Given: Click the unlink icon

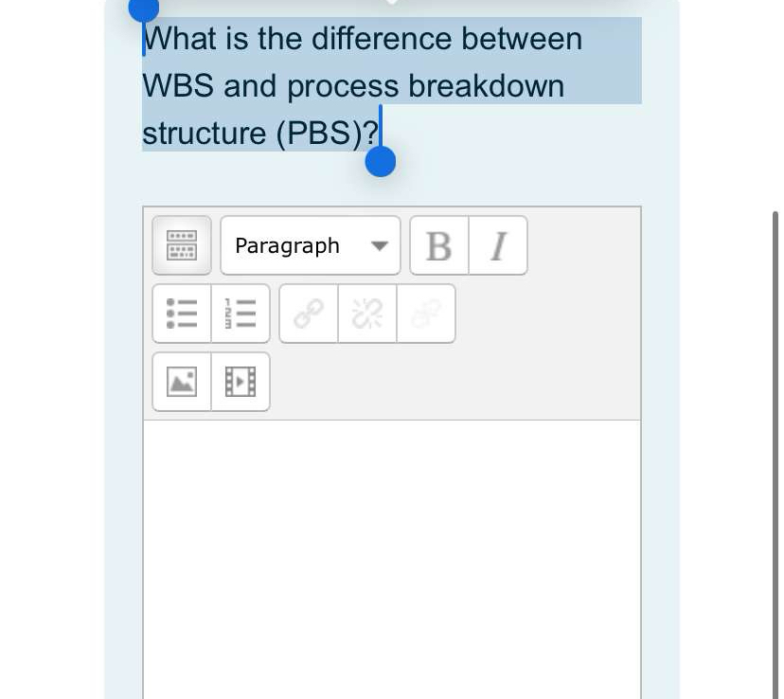Looking at the screenshot, I should pyautogui.click(x=366, y=314).
